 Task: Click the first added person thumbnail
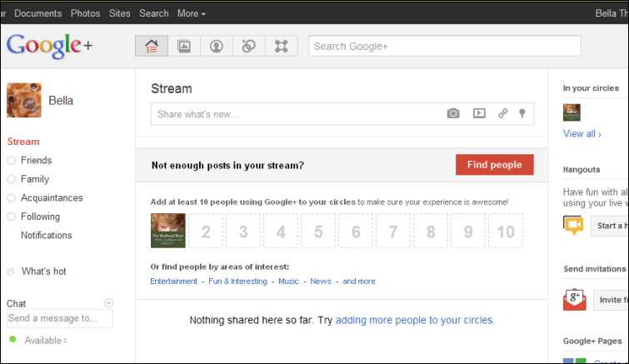tap(168, 231)
